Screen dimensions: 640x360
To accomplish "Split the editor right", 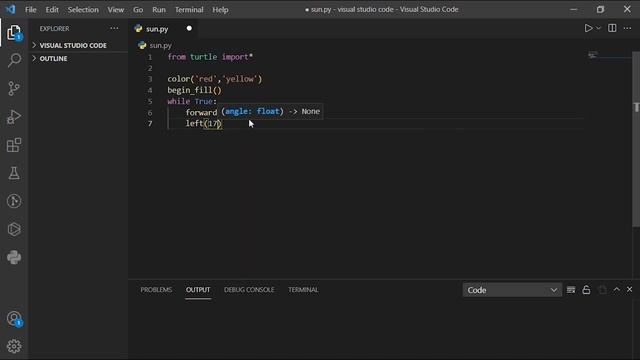I will point(612,28).
